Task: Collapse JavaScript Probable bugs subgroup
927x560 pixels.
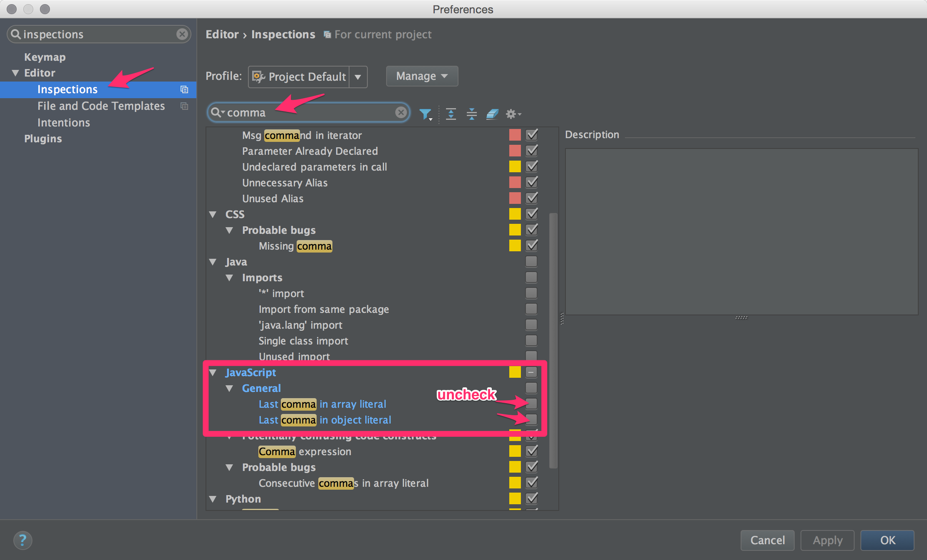Action: (x=229, y=468)
